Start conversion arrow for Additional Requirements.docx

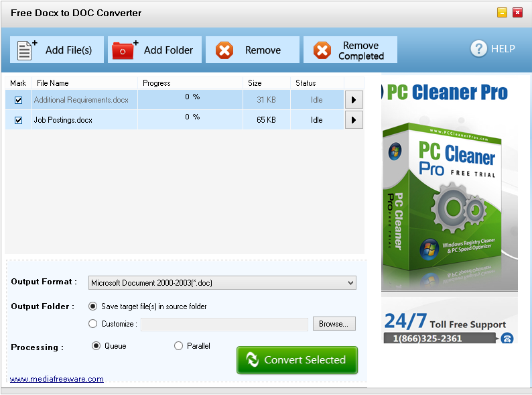[354, 100]
